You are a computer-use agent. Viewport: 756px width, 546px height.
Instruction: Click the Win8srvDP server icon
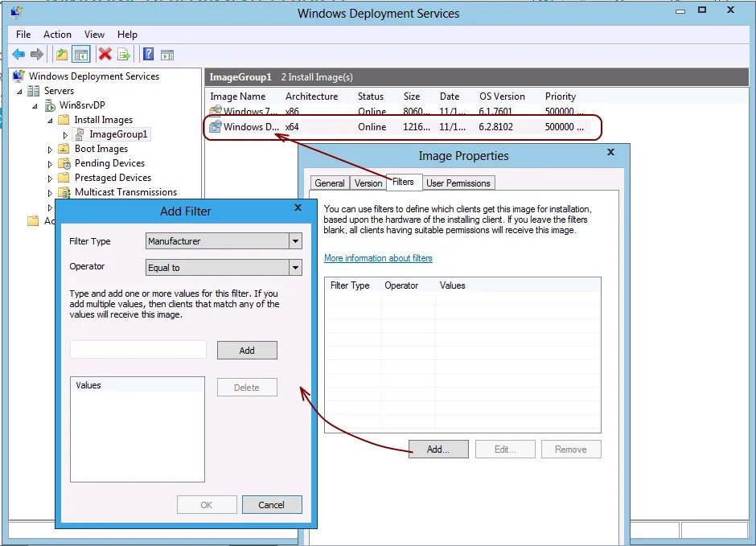pos(50,105)
